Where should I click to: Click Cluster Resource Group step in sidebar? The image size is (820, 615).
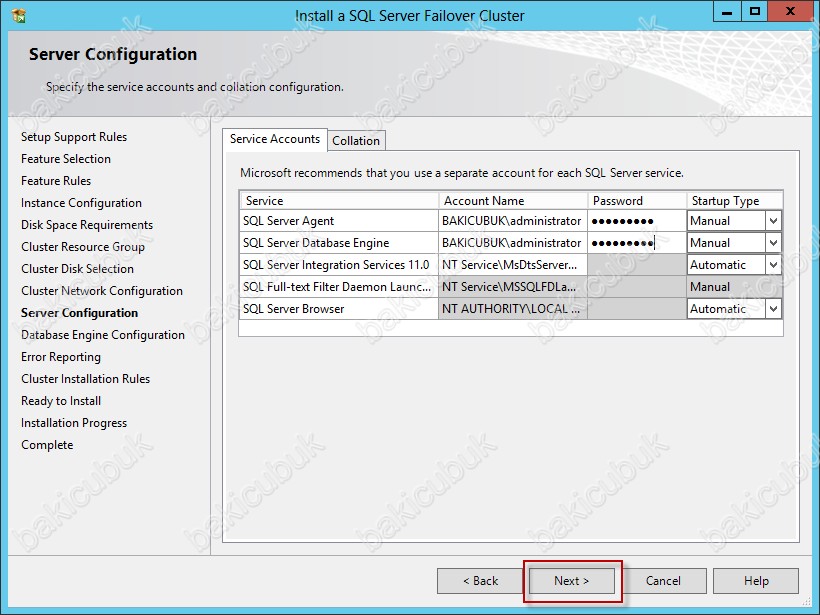coord(83,247)
